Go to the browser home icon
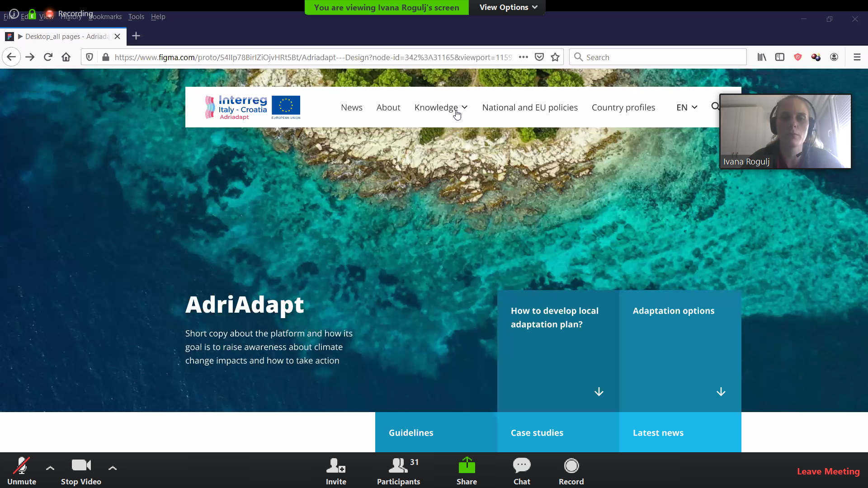868x488 pixels. pos(66,57)
